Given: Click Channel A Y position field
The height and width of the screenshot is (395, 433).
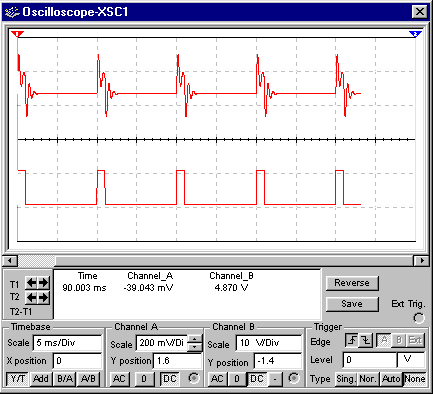Looking at the screenshot, I should (x=177, y=361).
